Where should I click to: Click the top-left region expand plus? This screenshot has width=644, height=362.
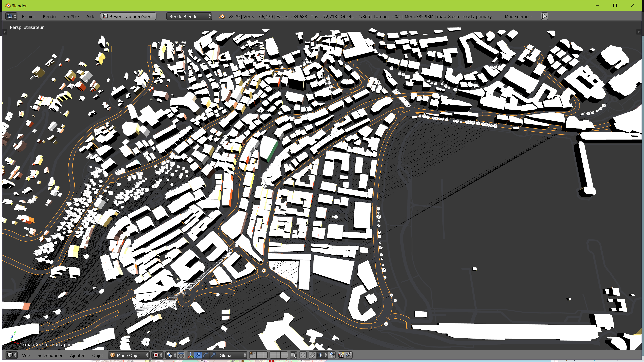pos(5,32)
